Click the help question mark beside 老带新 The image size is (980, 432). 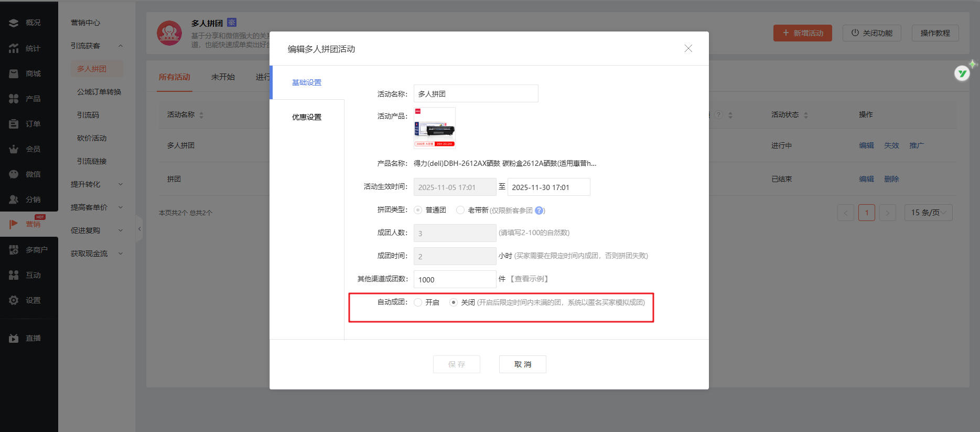click(539, 210)
